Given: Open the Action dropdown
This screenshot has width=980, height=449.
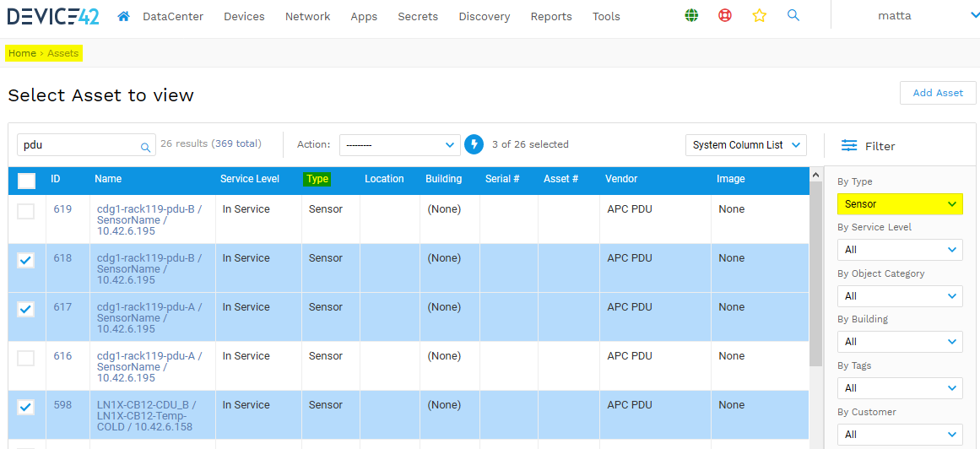Looking at the screenshot, I should 400,145.
